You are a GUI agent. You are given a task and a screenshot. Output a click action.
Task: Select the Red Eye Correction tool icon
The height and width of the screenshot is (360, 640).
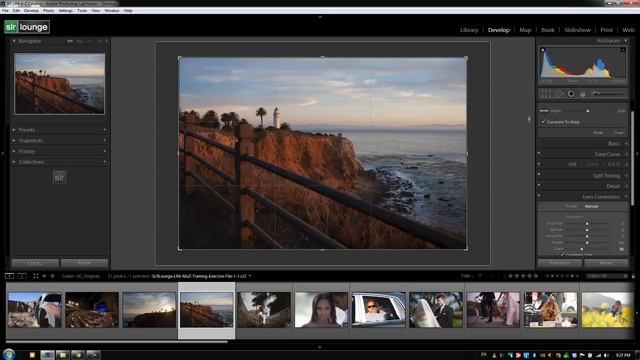click(x=571, y=94)
